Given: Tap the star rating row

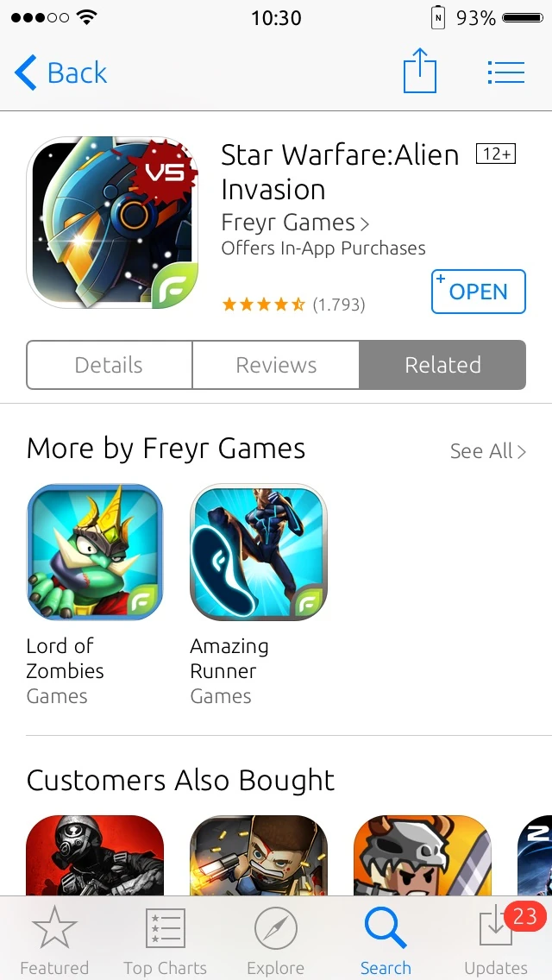Looking at the screenshot, I should click(293, 305).
